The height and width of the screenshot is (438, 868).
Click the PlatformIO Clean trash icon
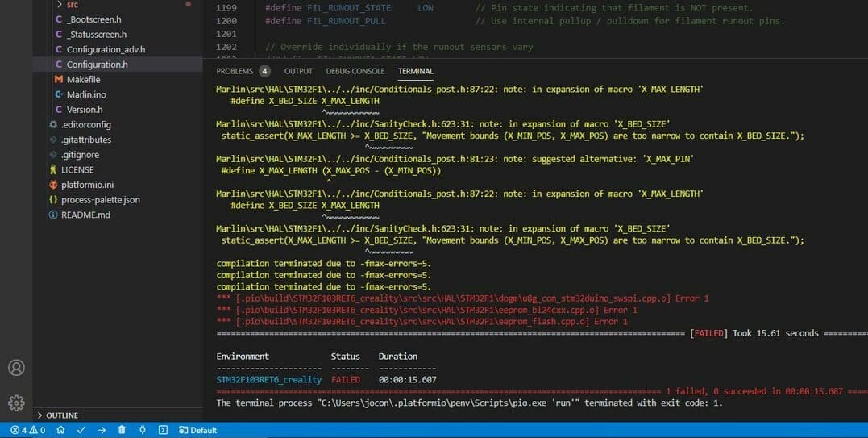point(122,430)
